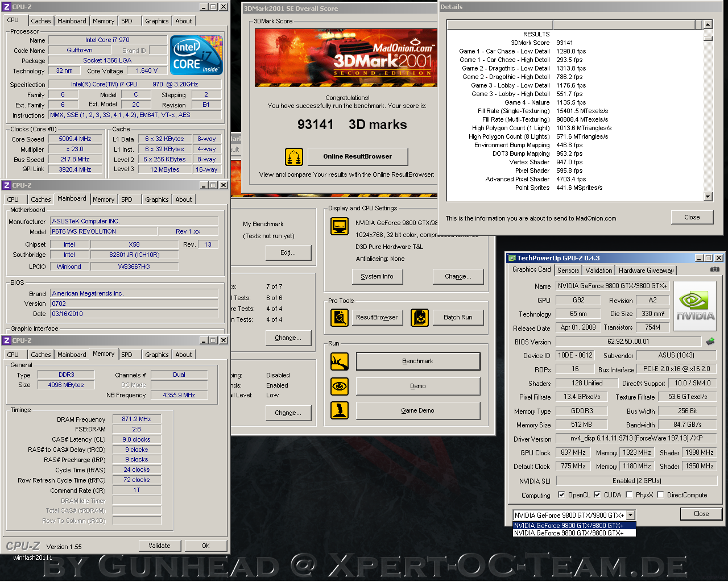Screen dimensions: 728x582
Task: Open About tab in CPU-Z Mainboard window
Action: (184, 199)
